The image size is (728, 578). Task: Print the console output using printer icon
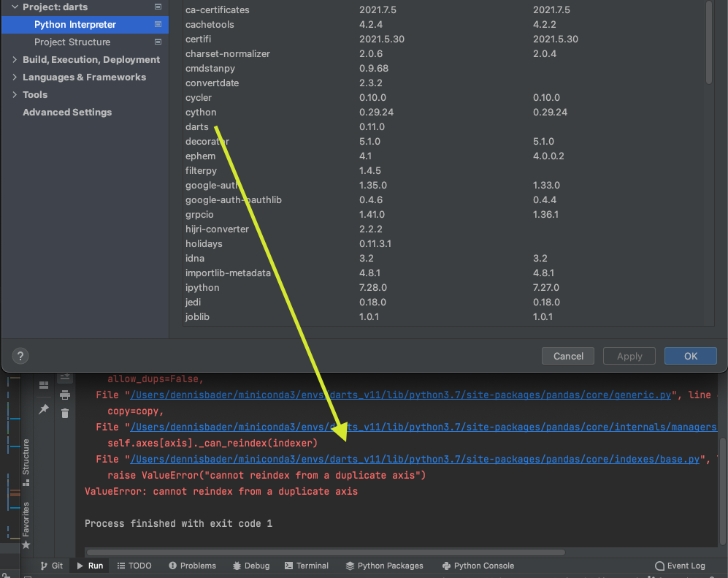65,395
